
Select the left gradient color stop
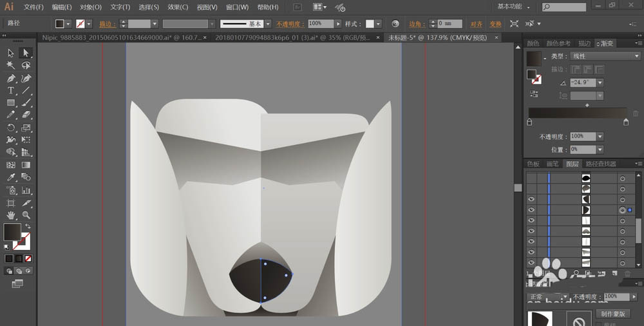pos(529,122)
